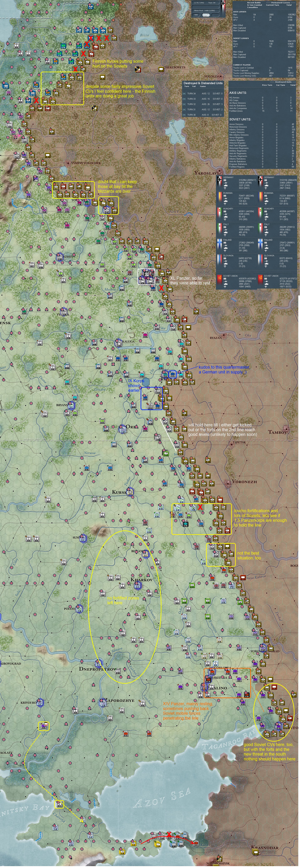Click the 2/5/1942 date and turn field
Screen dimensions: 300x868
[206, 3]
